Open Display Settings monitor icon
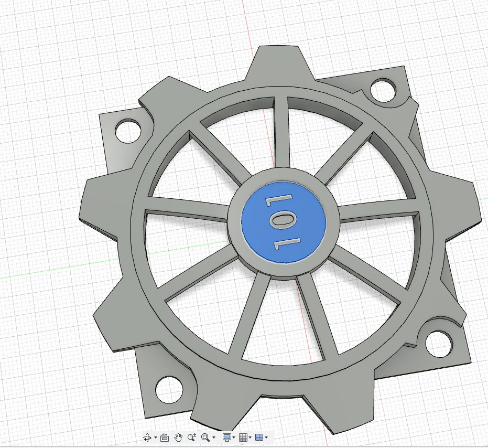Screen dimensions: 488x448 coord(227,438)
